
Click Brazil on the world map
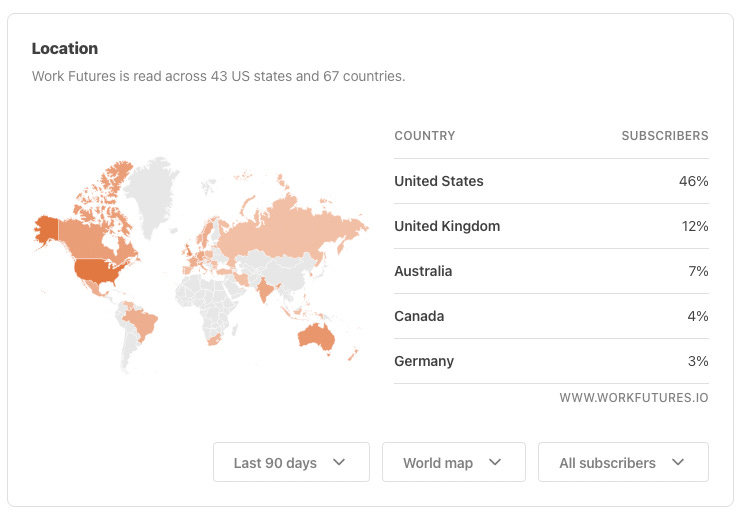coord(141,322)
